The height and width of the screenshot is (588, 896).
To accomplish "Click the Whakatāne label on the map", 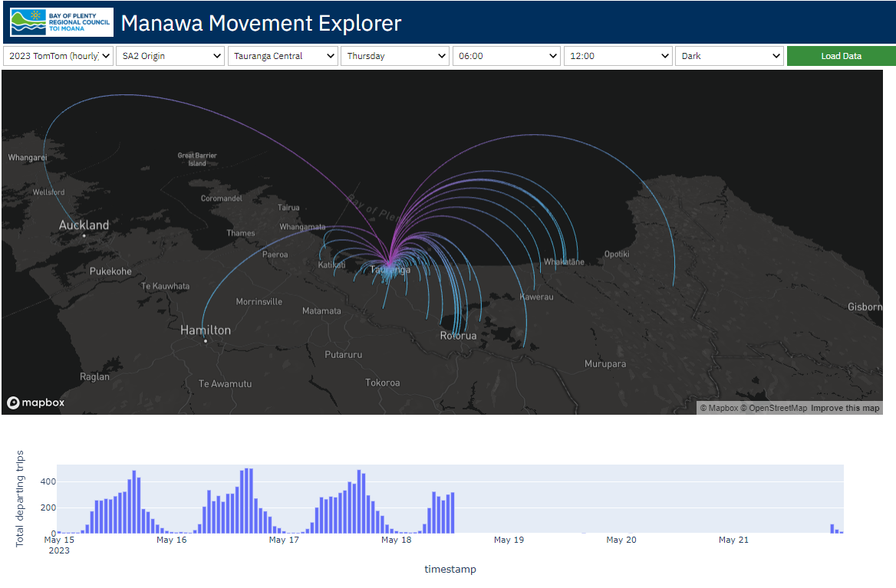I will point(564,262).
